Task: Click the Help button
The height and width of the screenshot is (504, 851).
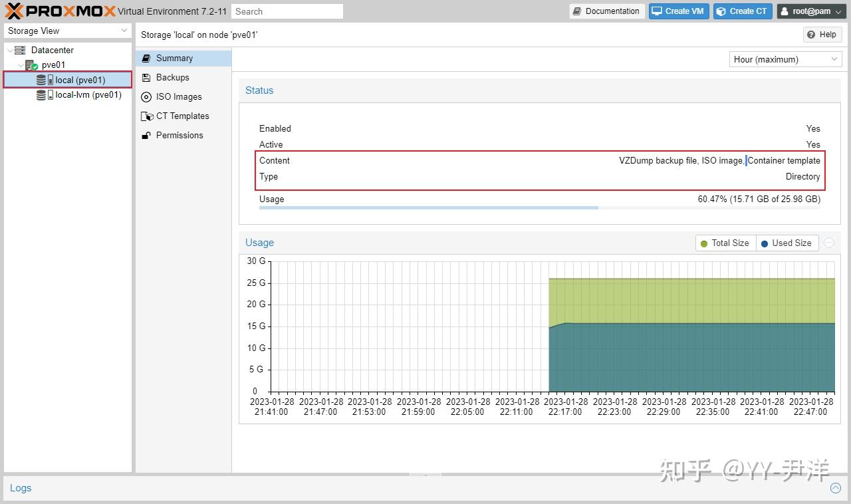Action: pos(822,34)
